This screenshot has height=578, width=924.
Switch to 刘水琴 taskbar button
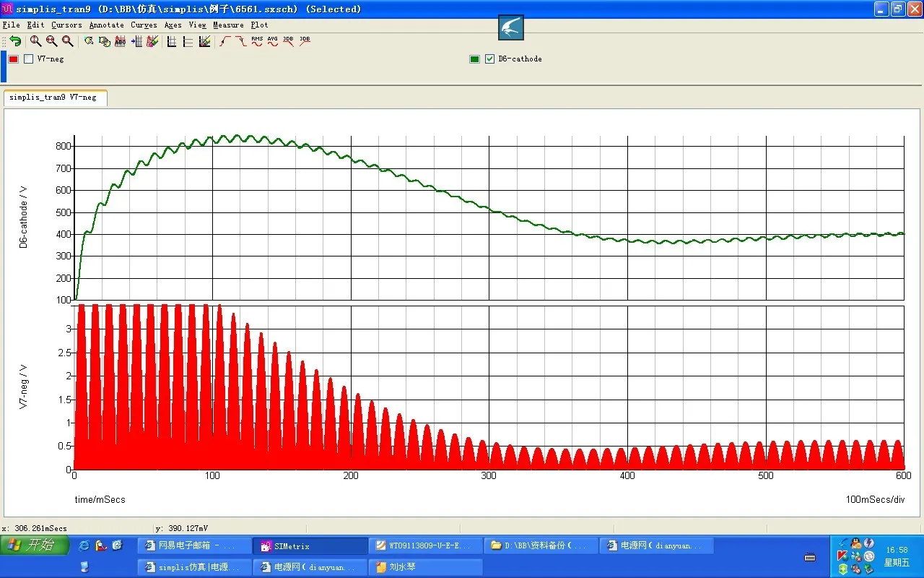click(x=426, y=567)
